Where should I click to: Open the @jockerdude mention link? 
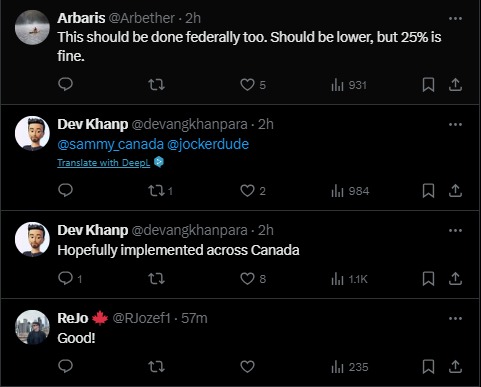pos(208,144)
